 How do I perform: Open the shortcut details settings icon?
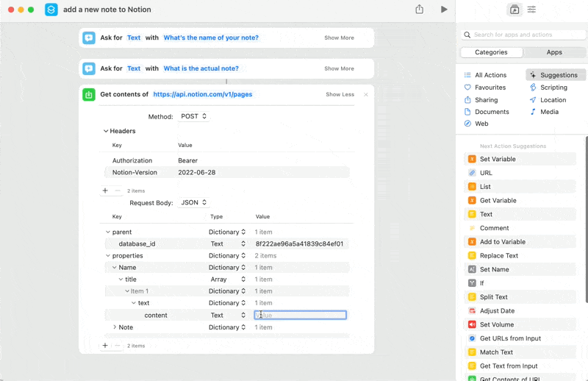[x=531, y=10]
